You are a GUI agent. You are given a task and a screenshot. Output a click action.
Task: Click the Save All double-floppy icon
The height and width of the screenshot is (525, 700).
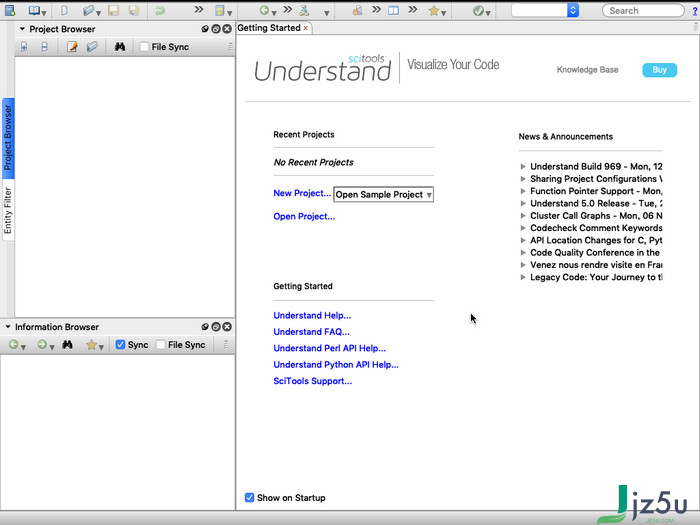click(134, 10)
